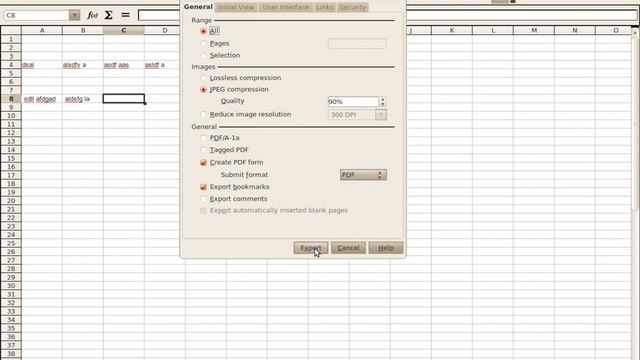Screen dimensions: 640x360
Task: Click the Function equals icon
Action: (x=125, y=15)
